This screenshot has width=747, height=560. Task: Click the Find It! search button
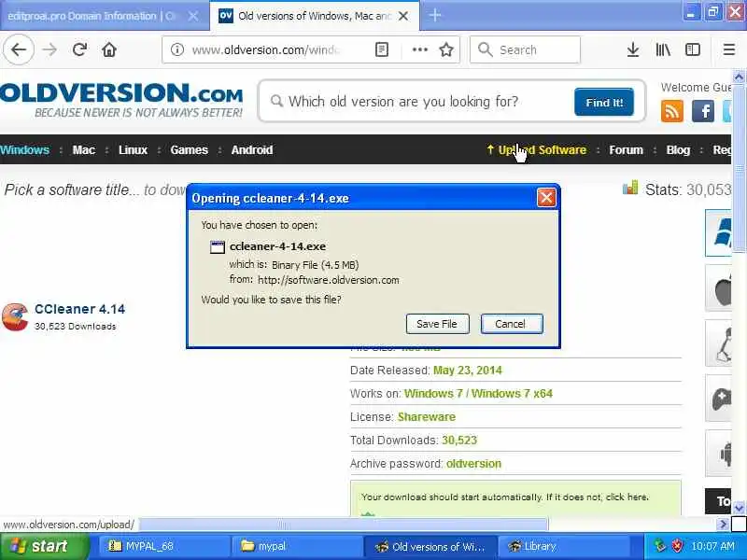point(604,102)
